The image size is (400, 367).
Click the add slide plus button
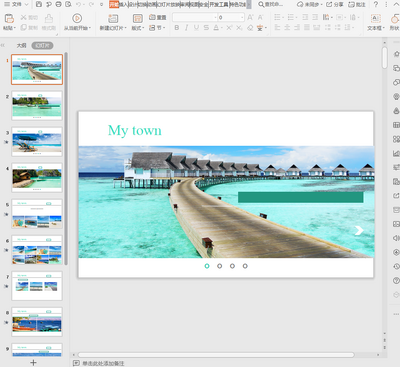33,362
